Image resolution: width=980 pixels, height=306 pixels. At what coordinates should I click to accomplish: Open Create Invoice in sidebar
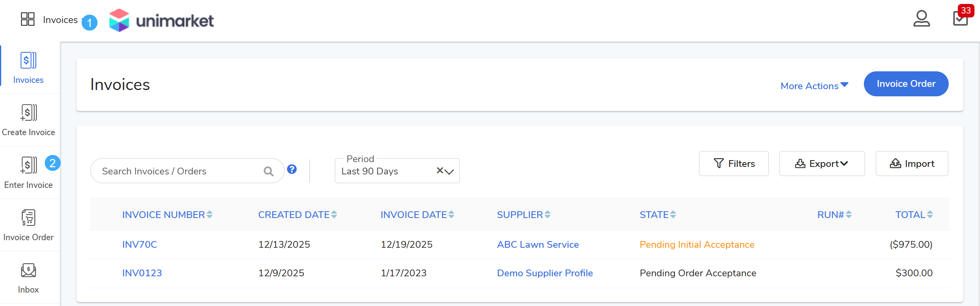[29, 120]
